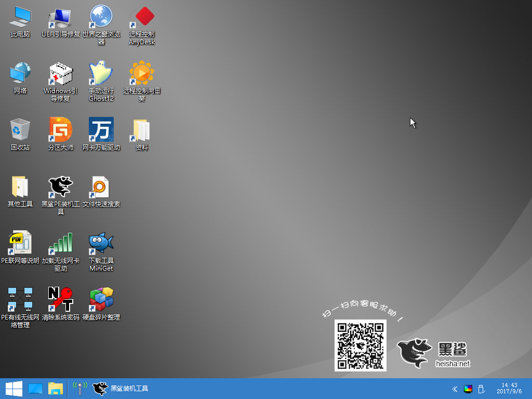Viewport: 532px width, 399px height.
Task: Select the 加载无线网卡驱动 signal icon
Action: 61,244
